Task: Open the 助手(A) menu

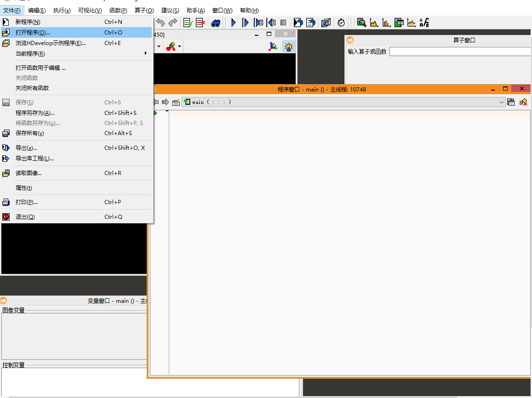Action: [195, 11]
